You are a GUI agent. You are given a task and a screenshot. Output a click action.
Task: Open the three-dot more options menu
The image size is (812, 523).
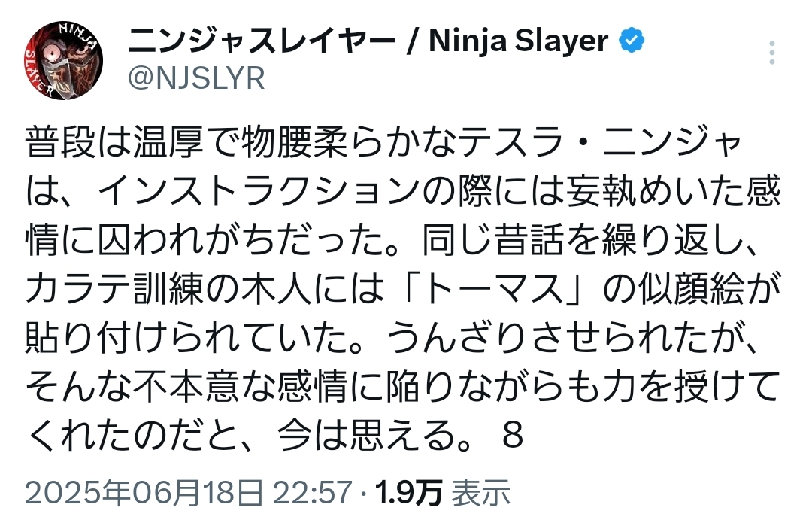point(771,54)
